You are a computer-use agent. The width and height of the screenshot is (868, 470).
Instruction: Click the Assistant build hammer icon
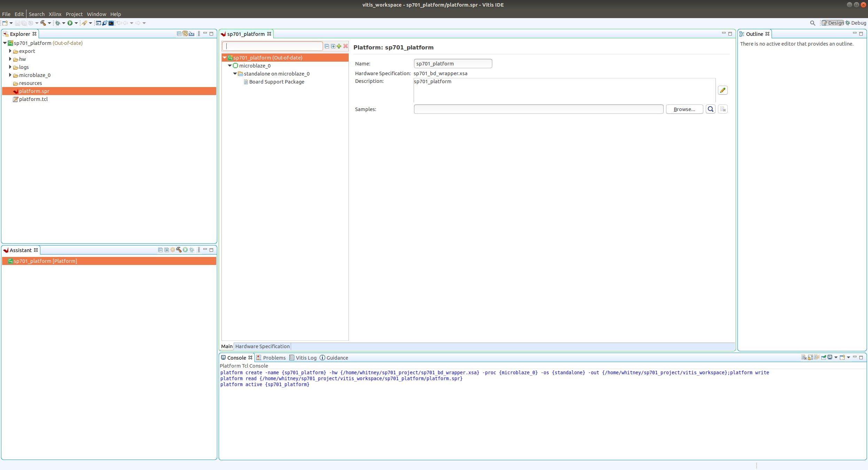coord(179,250)
